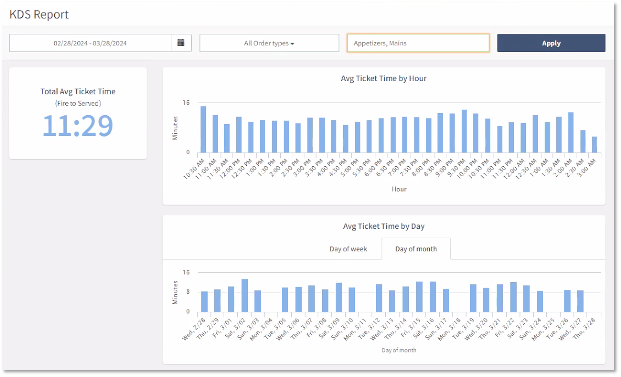Apply the selected report filters
621x377 pixels.
pos(551,43)
